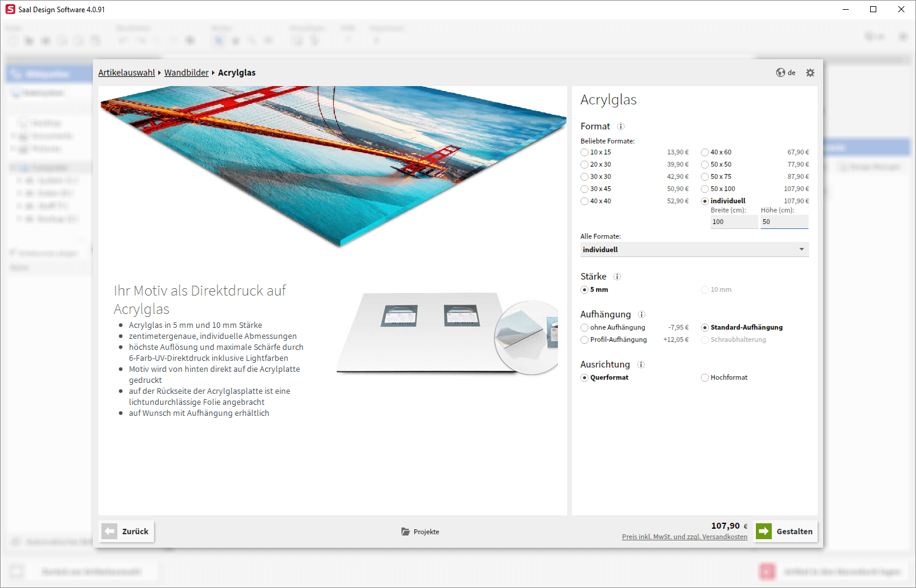Click the Acrylglas bridge product image
The image size is (916, 588).
click(x=334, y=166)
